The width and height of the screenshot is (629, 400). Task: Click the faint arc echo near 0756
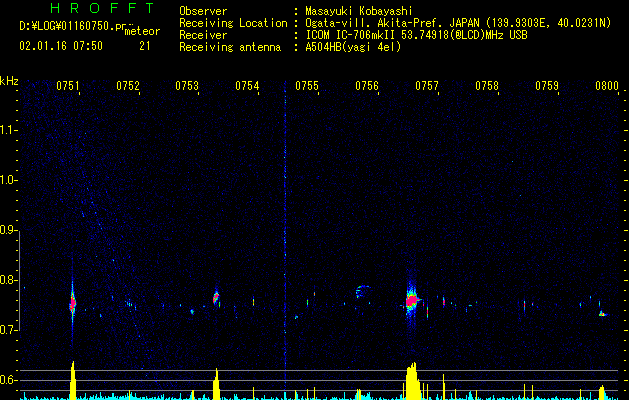pyautogui.click(x=363, y=291)
